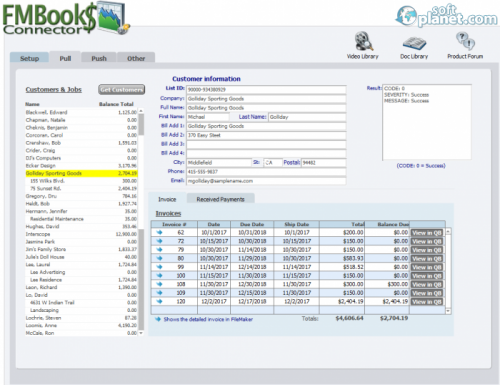Screen dimensions: 500x385
Task: Open the Doc Library icon
Action: (414, 46)
